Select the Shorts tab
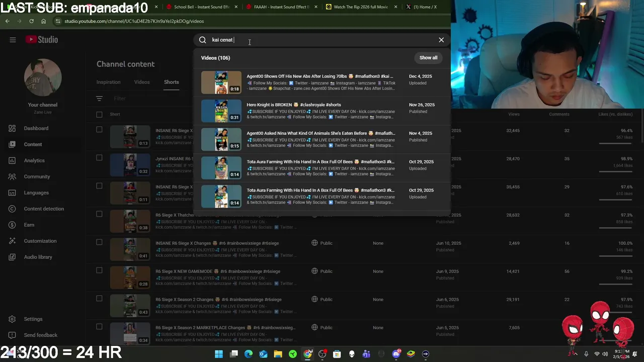Screen dimensions: 644x362 [x=171, y=82]
